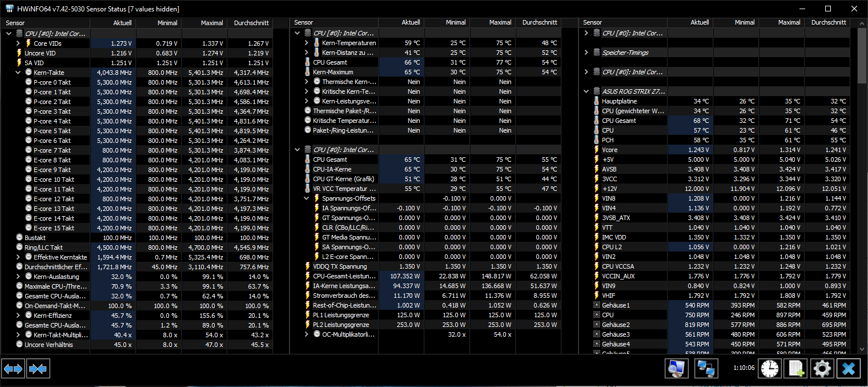Click the Uncore Verhältnis row label
This screenshot has width=868, height=387.
tap(49, 345)
